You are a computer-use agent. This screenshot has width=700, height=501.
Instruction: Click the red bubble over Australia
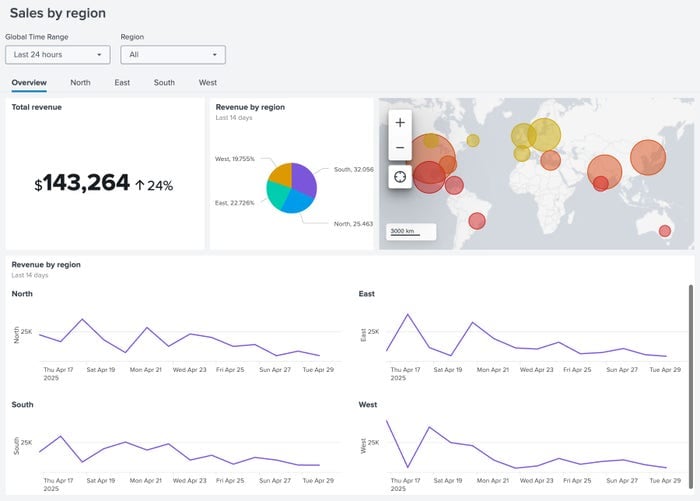tap(665, 232)
